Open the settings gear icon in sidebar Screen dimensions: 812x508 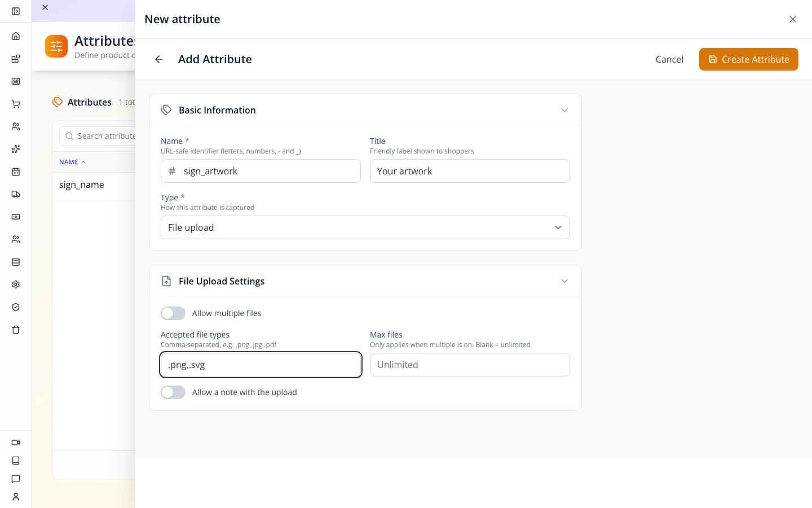click(x=16, y=284)
